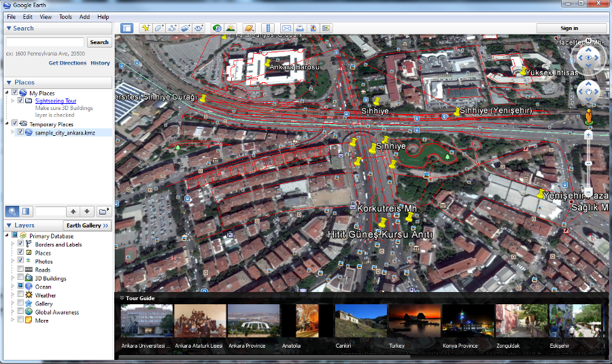
Task: Open the ruler measurement tool
Action: (267, 28)
